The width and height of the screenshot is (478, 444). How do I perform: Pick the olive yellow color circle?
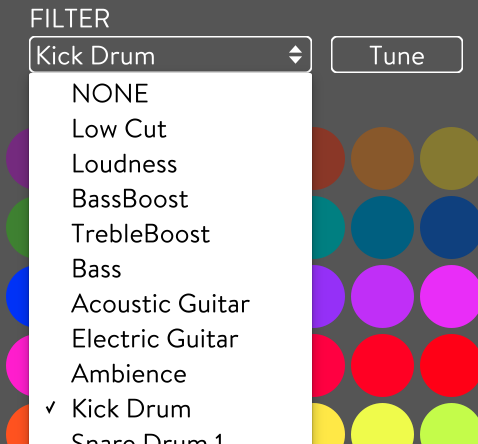pyautogui.click(x=450, y=158)
